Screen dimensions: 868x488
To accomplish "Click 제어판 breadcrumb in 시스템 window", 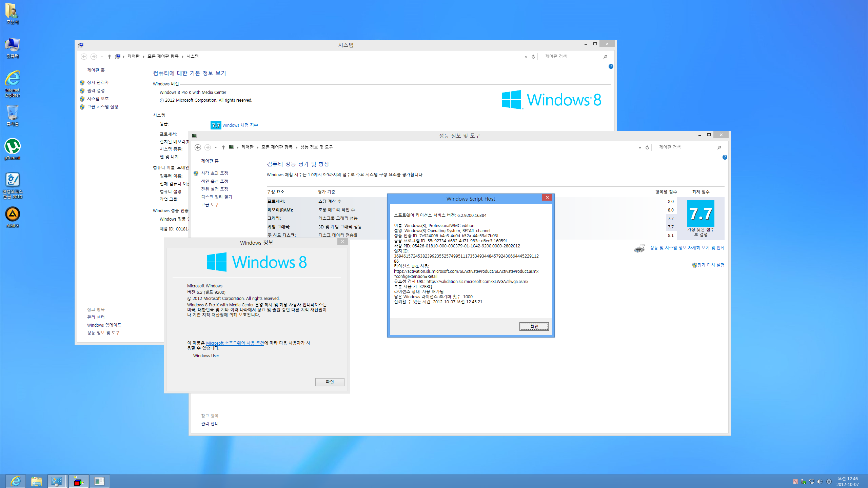I will [134, 57].
